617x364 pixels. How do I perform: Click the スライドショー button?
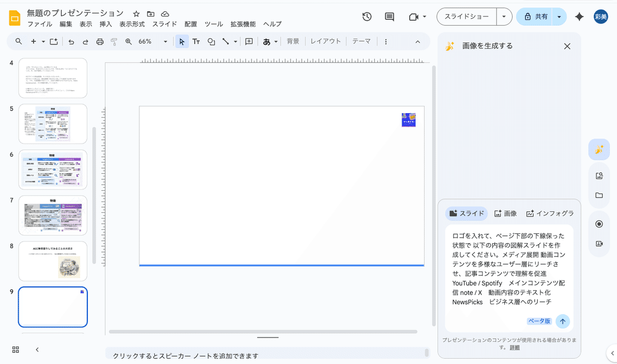point(466,16)
